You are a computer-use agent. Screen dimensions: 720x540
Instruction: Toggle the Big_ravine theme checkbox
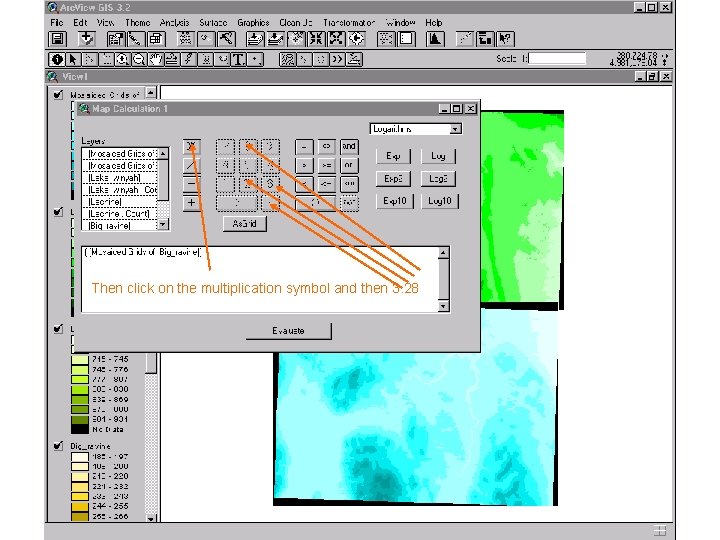click(58, 445)
